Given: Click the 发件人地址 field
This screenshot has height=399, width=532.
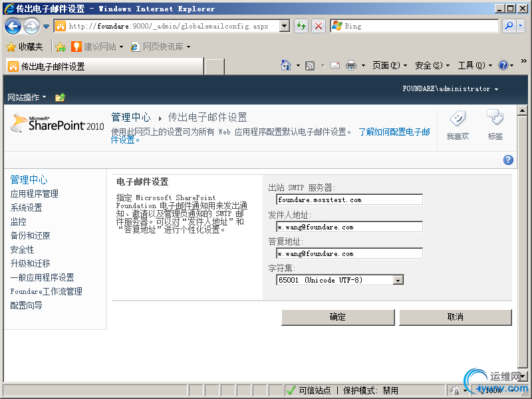Looking at the screenshot, I should (x=350, y=227).
